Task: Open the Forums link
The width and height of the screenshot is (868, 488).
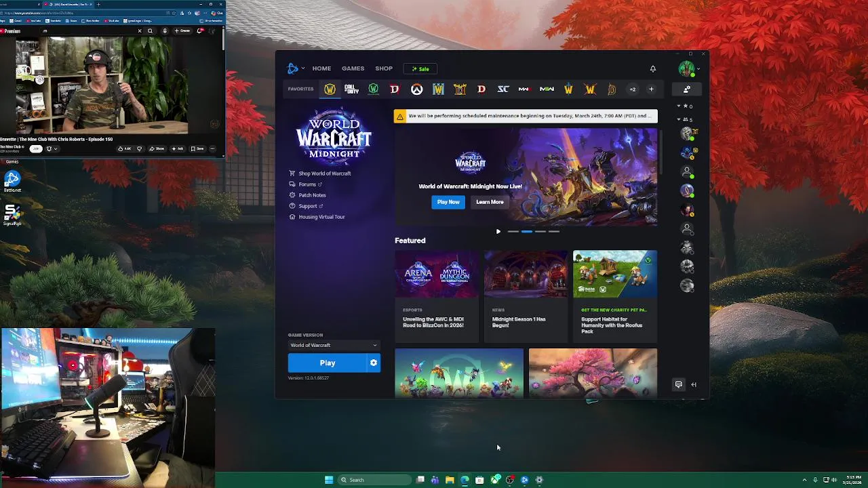Action: pyautogui.click(x=307, y=184)
